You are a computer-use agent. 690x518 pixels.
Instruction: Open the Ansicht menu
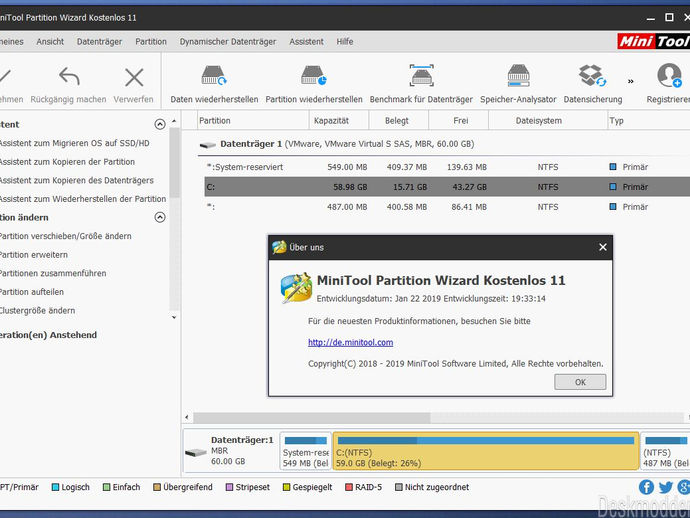click(50, 41)
